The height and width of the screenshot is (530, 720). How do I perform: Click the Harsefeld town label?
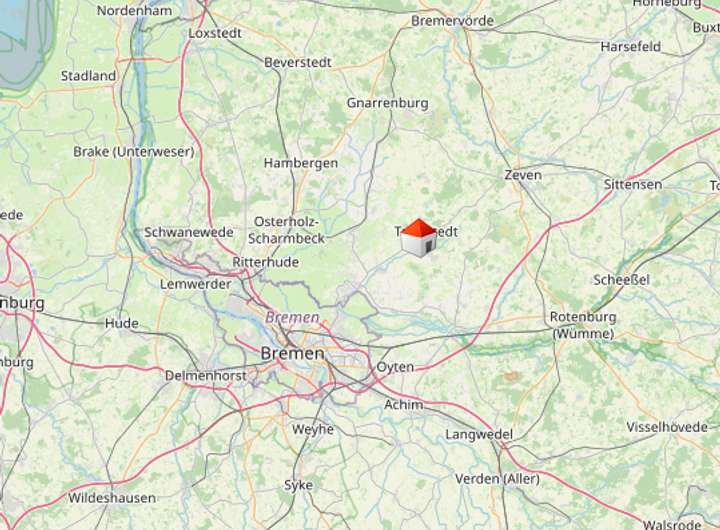(x=630, y=46)
